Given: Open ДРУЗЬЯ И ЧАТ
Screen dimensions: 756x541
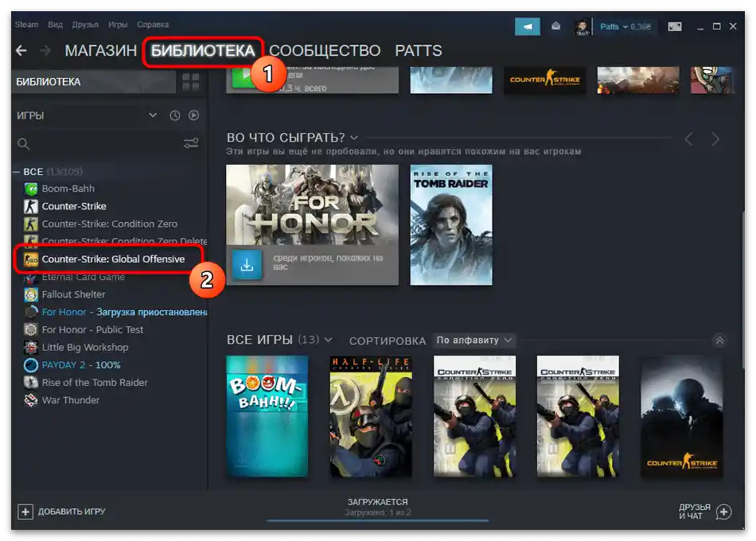Looking at the screenshot, I should tap(705, 512).
